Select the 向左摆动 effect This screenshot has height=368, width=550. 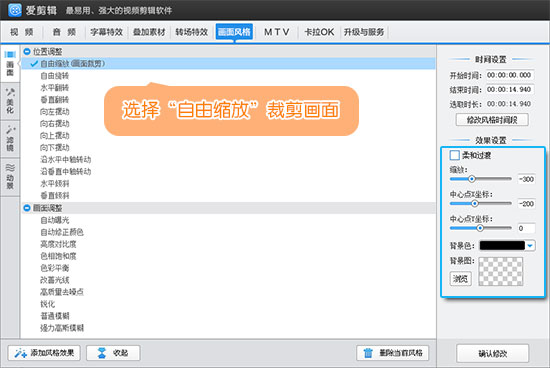point(55,112)
